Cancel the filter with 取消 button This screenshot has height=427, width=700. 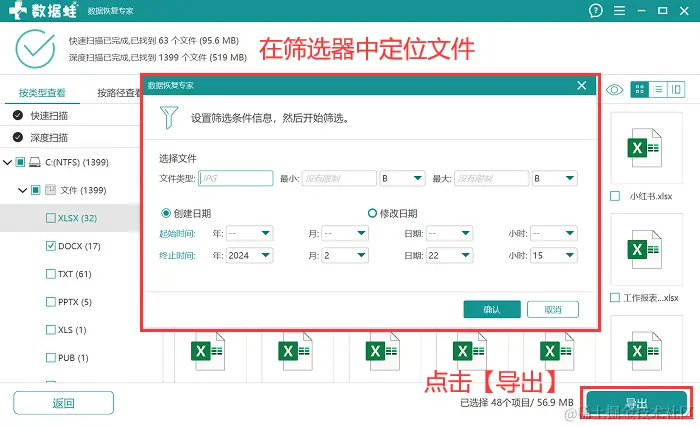click(553, 310)
